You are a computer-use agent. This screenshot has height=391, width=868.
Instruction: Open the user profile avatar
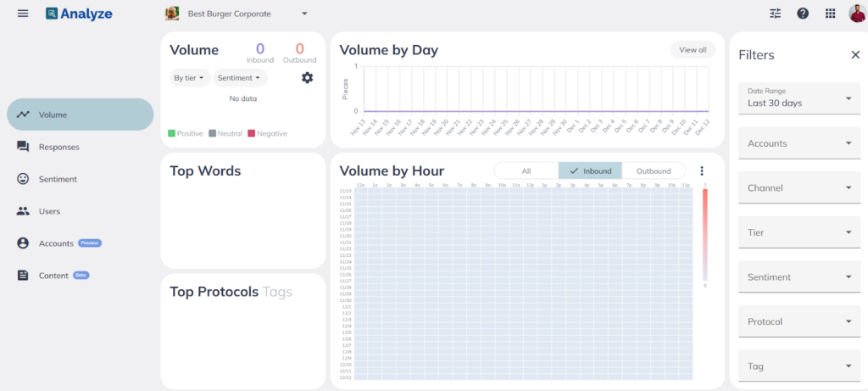(858, 14)
